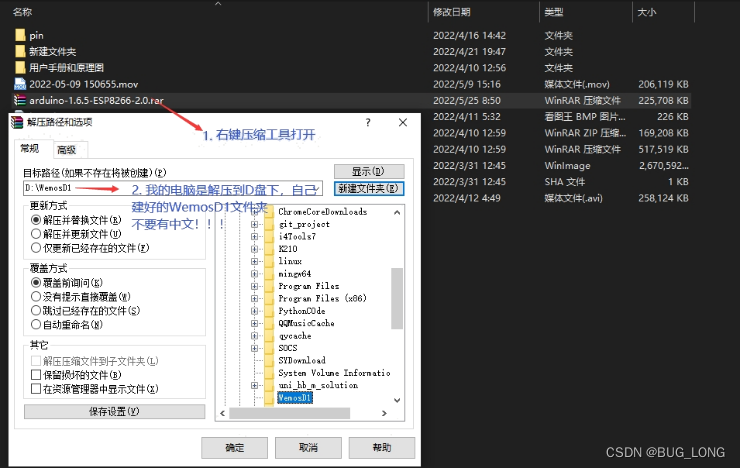
Task: Click the arduino-1.6.5-ESP8266-2.0.rar archive icon
Action: point(20,100)
